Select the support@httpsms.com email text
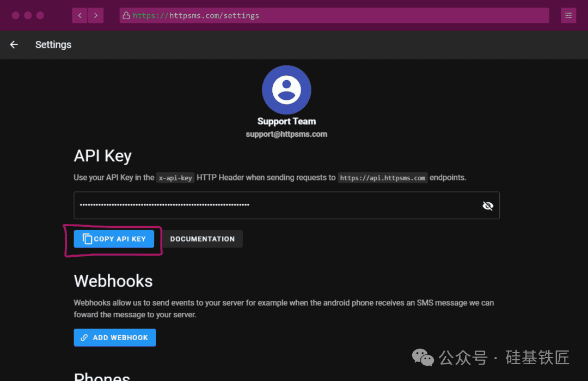 click(286, 134)
